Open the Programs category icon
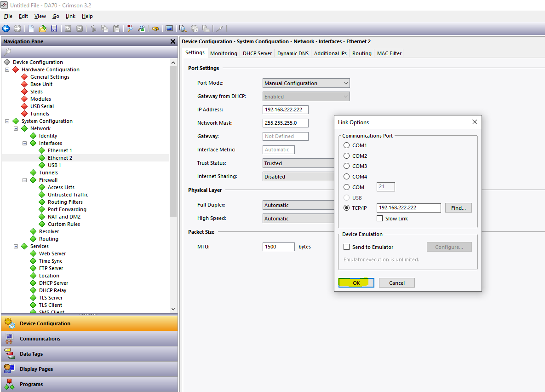 pos(9,384)
